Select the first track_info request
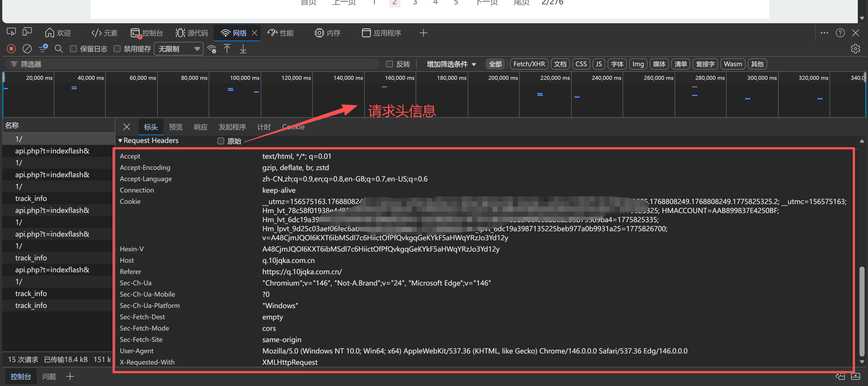Screen dimensions: 868x386 (31, 199)
